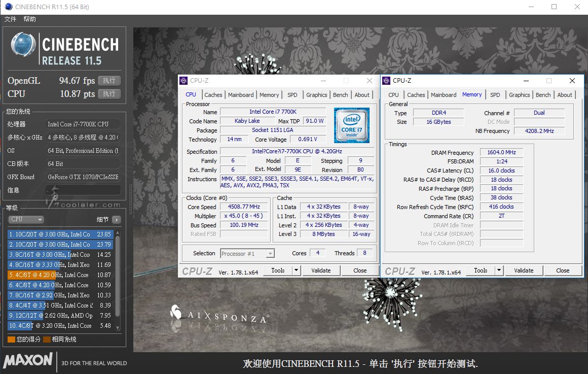Click the DRAM Frequency value 1604.0 MHz
This screenshot has height=374, width=588.
(x=502, y=152)
